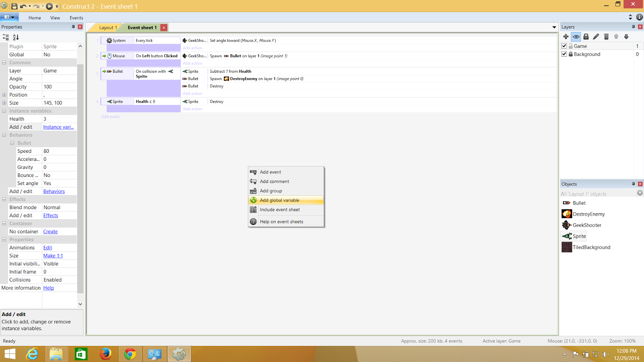Screen dimensions: 644x362
Task: Click the rename layer pencil icon
Action: 596,37
